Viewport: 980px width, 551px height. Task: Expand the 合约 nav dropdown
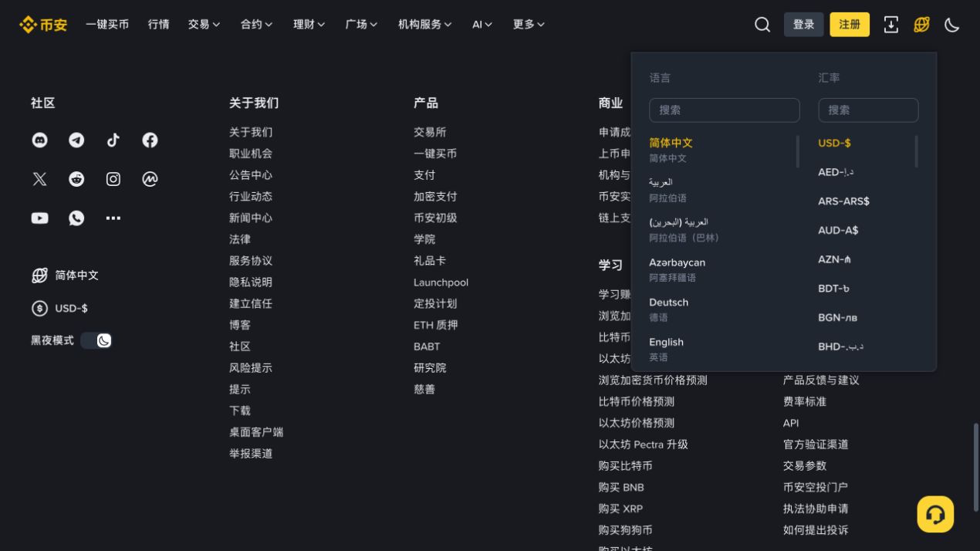(256, 25)
